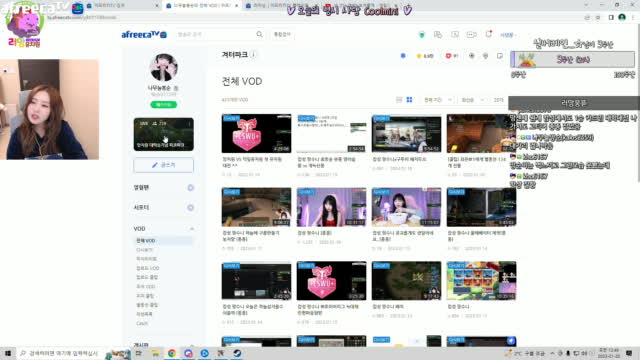
Task: Click the donation goal progress bar overlay
Action: tap(573, 60)
